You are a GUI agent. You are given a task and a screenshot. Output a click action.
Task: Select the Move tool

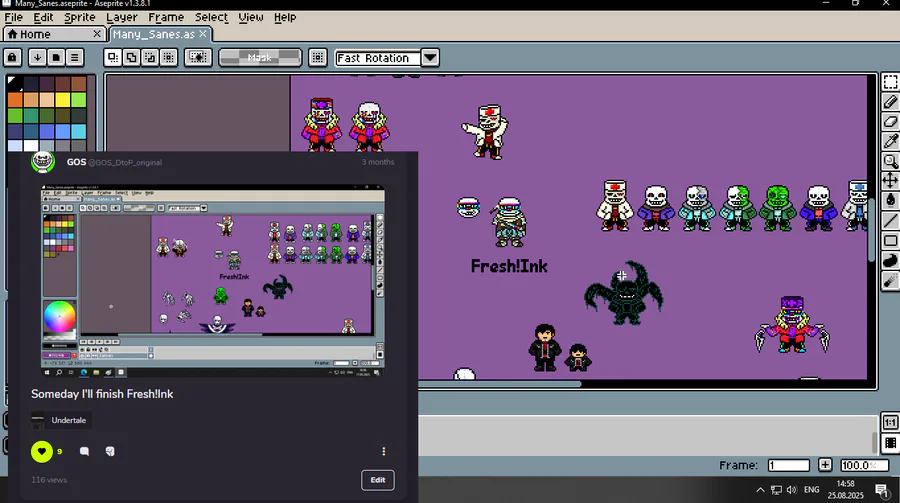point(890,181)
